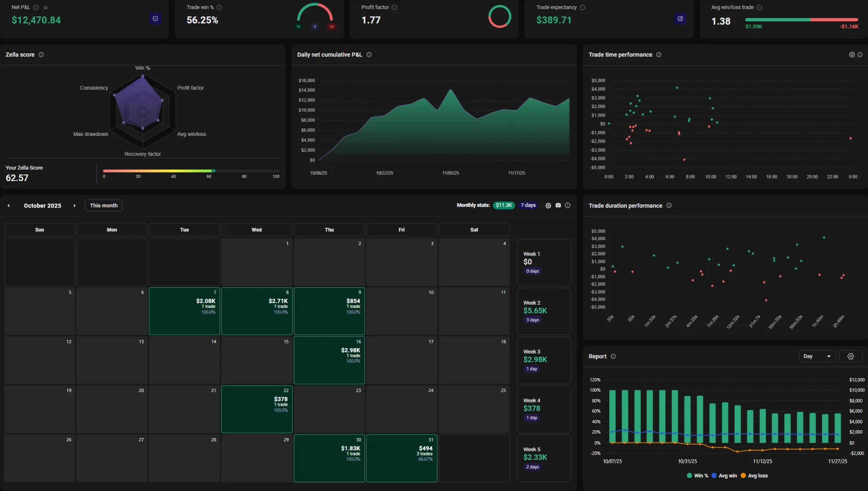Screen dimensions: 868x491
Task: Click the This month button
Action: pyautogui.click(x=103, y=205)
